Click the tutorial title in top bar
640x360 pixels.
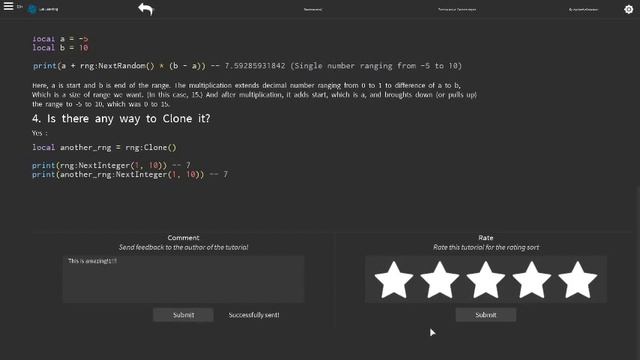click(313, 9)
